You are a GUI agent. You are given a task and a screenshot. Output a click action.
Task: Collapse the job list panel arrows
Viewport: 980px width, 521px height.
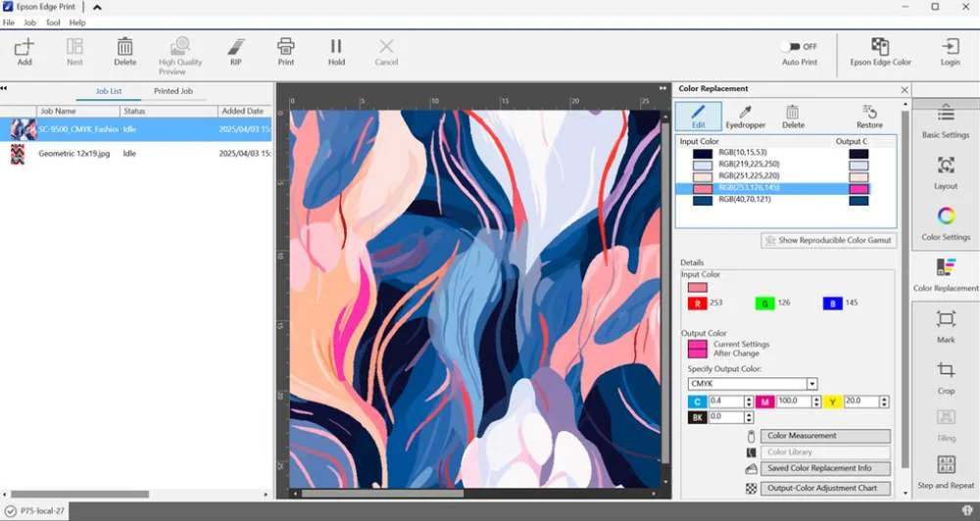point(4,89)
